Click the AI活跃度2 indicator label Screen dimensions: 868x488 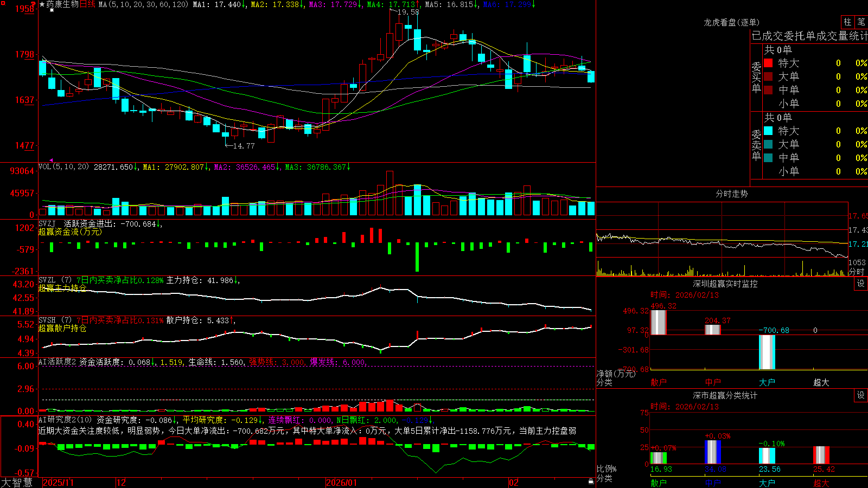pyautogui.click(x=57, y=362)
